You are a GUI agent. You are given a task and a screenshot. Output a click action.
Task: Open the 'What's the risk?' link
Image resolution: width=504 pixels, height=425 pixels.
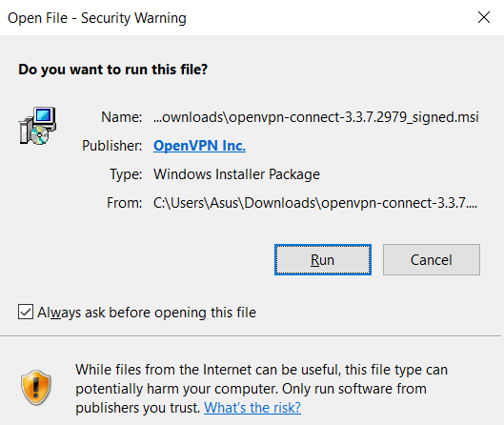click(252, 408)
